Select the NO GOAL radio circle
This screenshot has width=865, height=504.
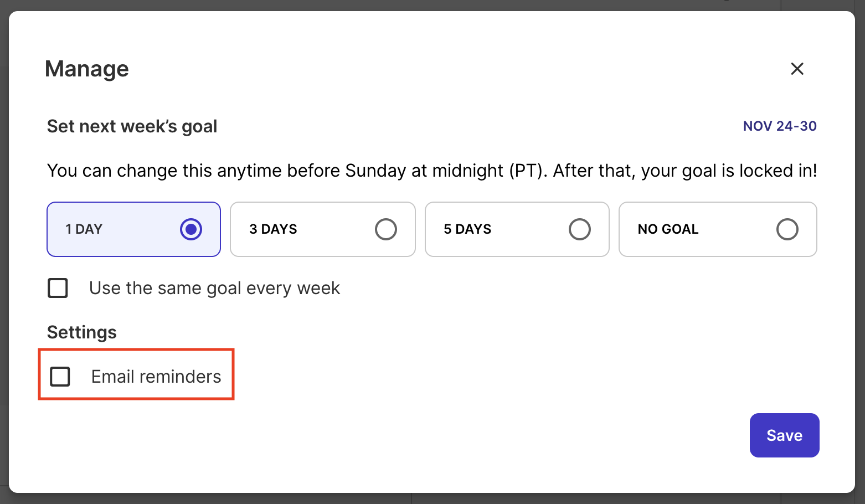pyautogui.click(x=787, y=229)
